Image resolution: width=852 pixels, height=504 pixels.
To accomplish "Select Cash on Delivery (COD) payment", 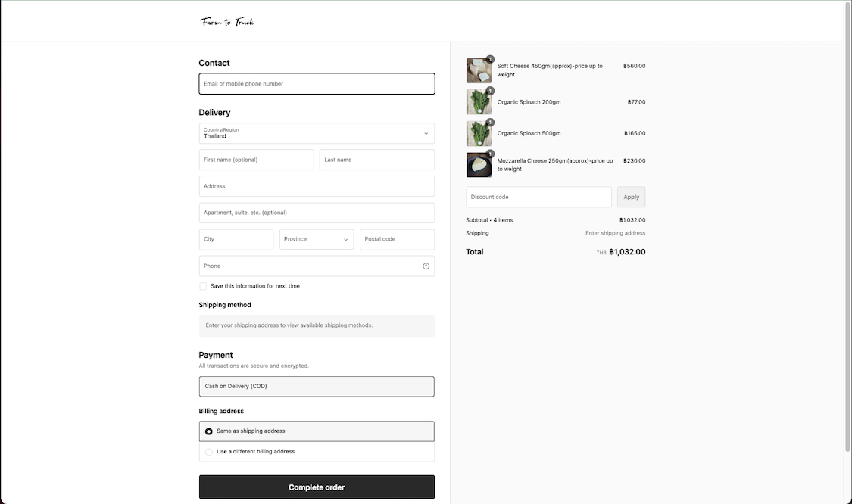I will click(317, 386).
